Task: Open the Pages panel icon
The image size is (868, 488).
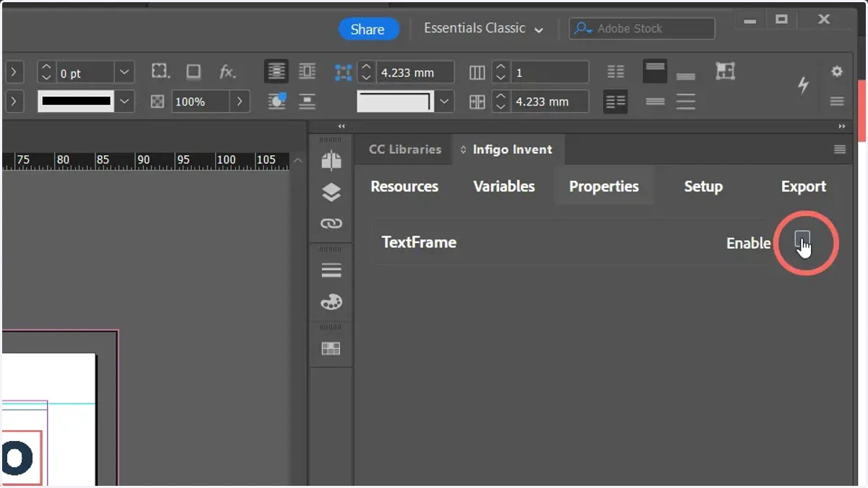Action: 331,160
